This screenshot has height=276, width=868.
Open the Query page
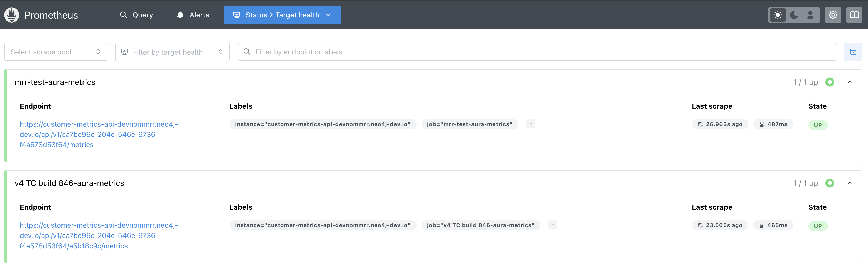136,15
